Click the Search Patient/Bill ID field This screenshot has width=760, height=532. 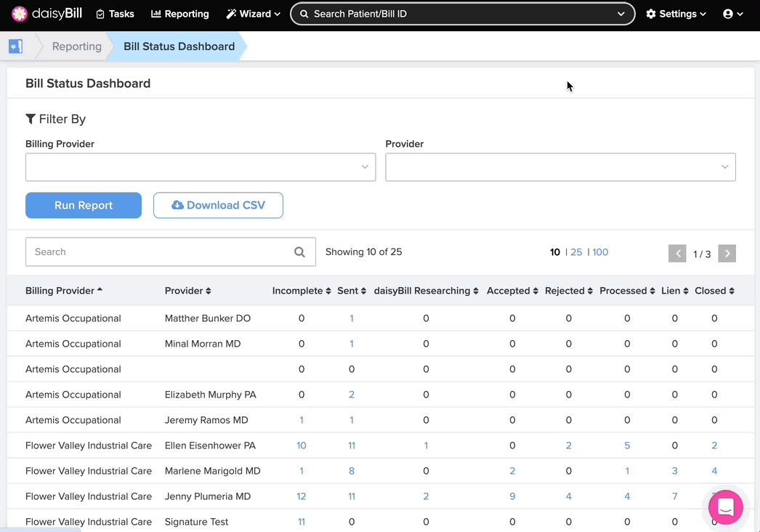pyautogui.click(x=462, y=14)
